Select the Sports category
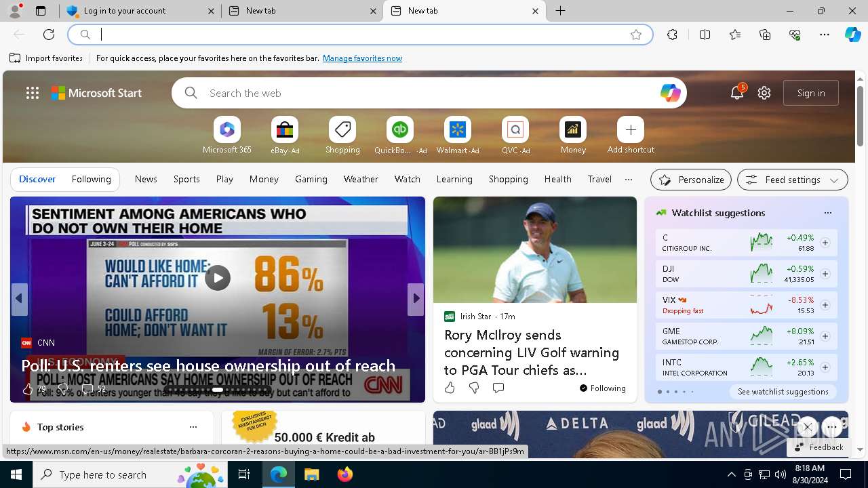This screenshot has width=868, height=488. [186, 180]
